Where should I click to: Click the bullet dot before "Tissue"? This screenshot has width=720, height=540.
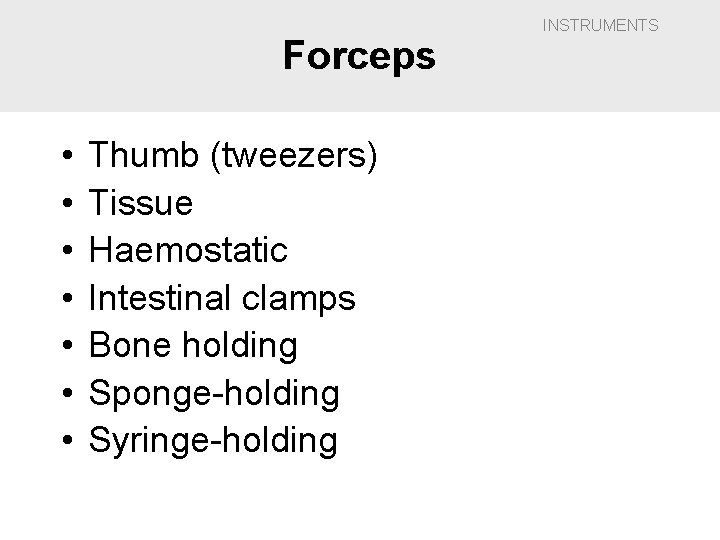point(64,205)
